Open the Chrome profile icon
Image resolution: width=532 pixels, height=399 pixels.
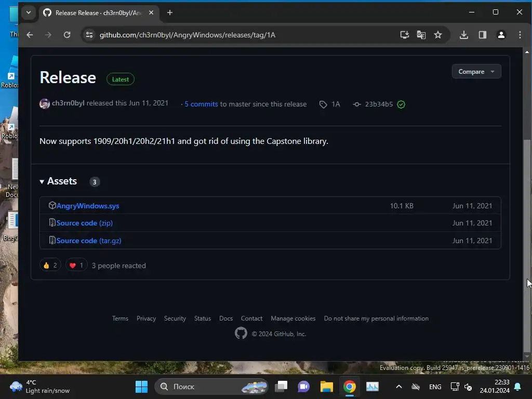pyautogui.click(x=501, y=35)
